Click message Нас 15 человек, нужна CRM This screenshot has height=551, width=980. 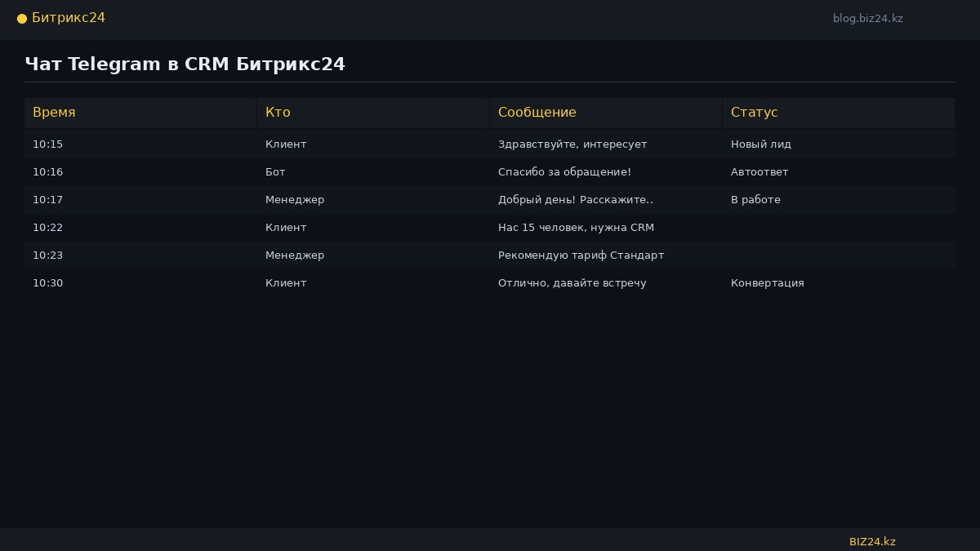pos(576,228)
